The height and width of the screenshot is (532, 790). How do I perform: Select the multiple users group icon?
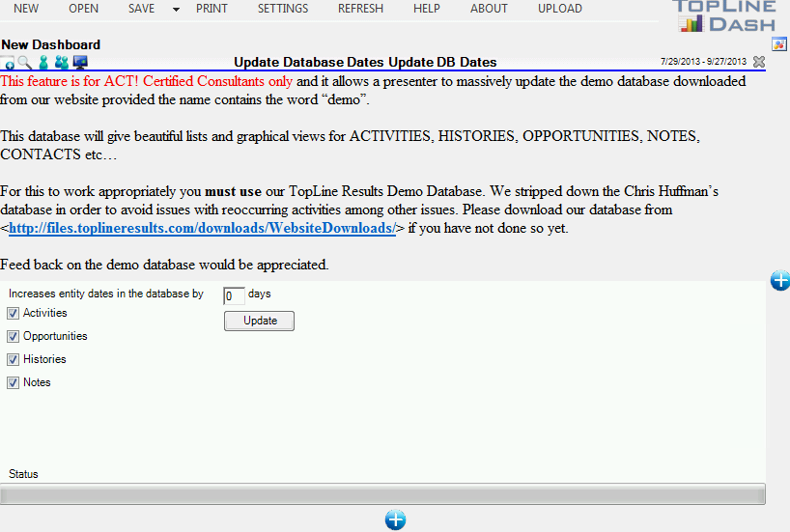tap(62, 63)
